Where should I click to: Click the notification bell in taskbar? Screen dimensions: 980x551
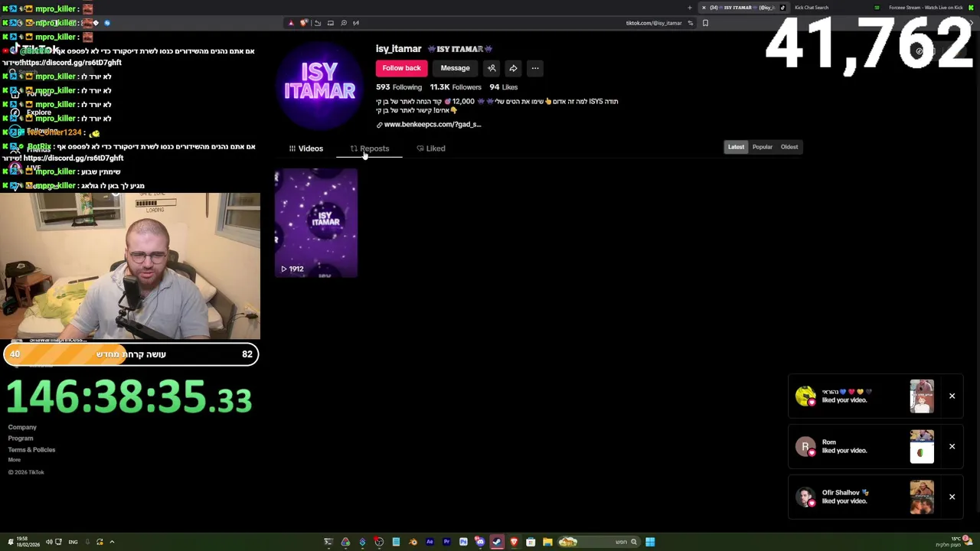coord(11,542)
